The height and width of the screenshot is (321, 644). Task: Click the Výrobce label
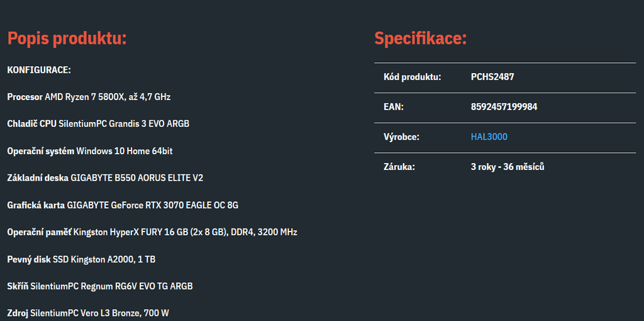(x=401, y=137)
